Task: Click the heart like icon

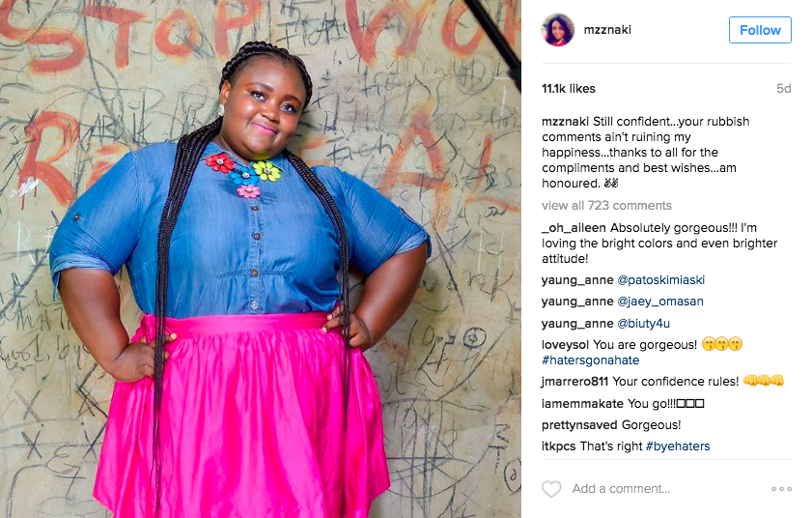Action: 551,489
